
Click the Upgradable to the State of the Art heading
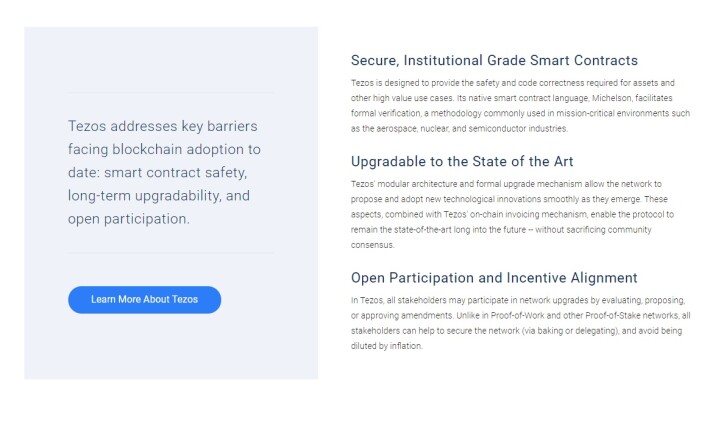(462, 162)
